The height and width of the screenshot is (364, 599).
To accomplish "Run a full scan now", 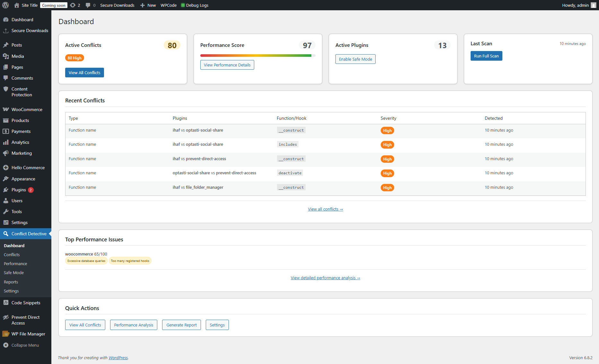I will point(486,56).
